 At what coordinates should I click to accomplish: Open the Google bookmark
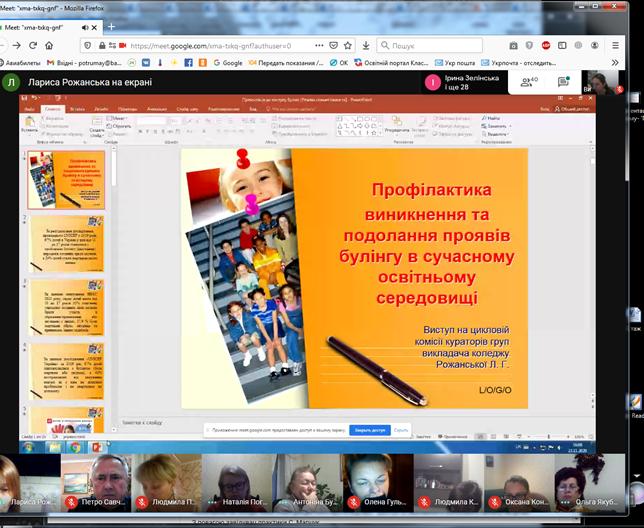coord(228,63)
